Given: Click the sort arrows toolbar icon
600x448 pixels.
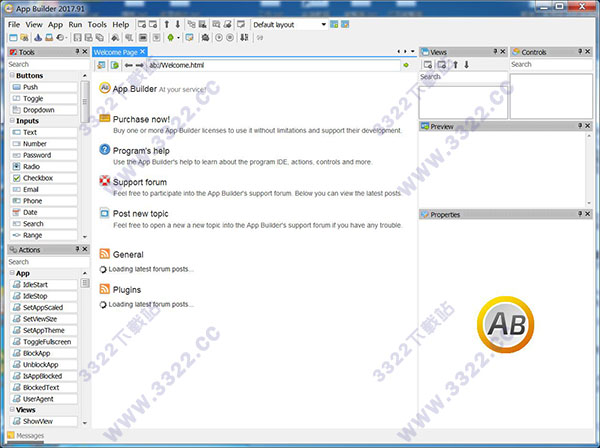Looking at the screenshot, I should pyautogui.click(x=244, y=37).
